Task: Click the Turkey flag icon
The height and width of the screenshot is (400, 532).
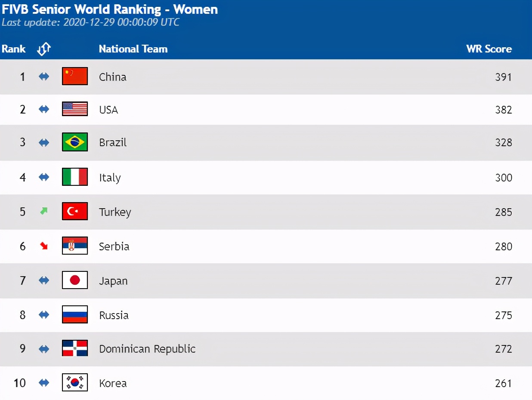Action: click(75, 211)
